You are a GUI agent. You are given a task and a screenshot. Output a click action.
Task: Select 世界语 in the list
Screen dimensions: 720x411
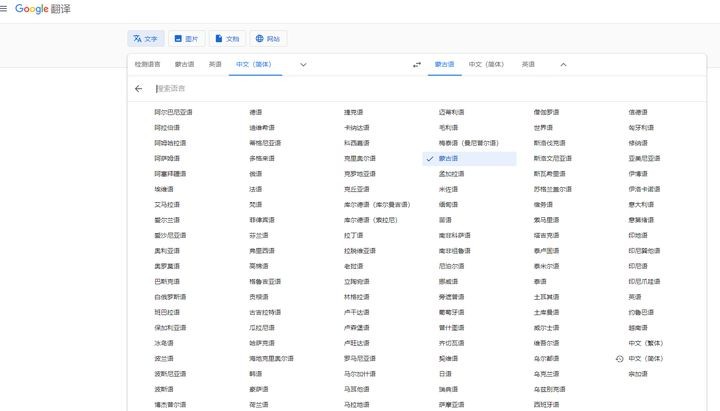[x=543, y=128]
